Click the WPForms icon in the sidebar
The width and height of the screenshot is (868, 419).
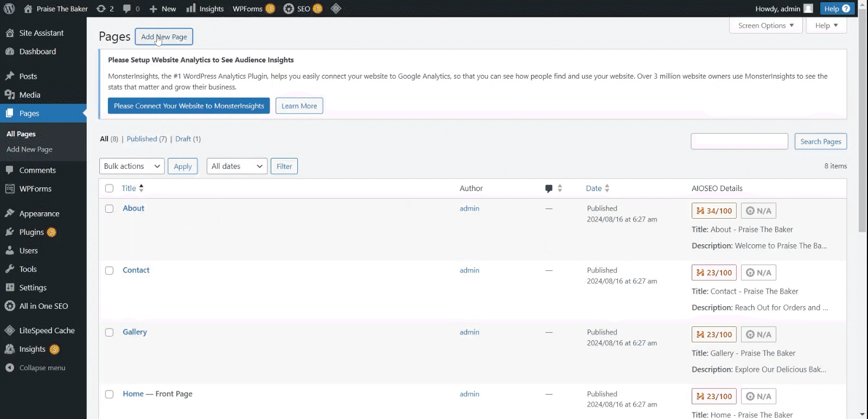[x=10, y=189]
